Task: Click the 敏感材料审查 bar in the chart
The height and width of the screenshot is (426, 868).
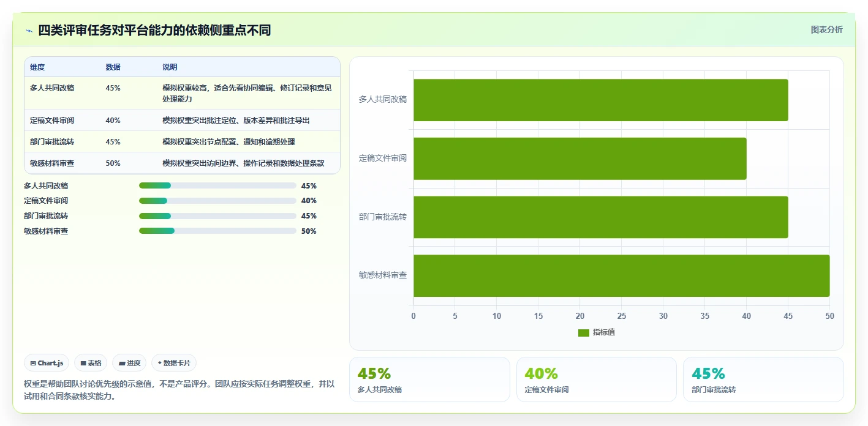Action: [622, 276]
